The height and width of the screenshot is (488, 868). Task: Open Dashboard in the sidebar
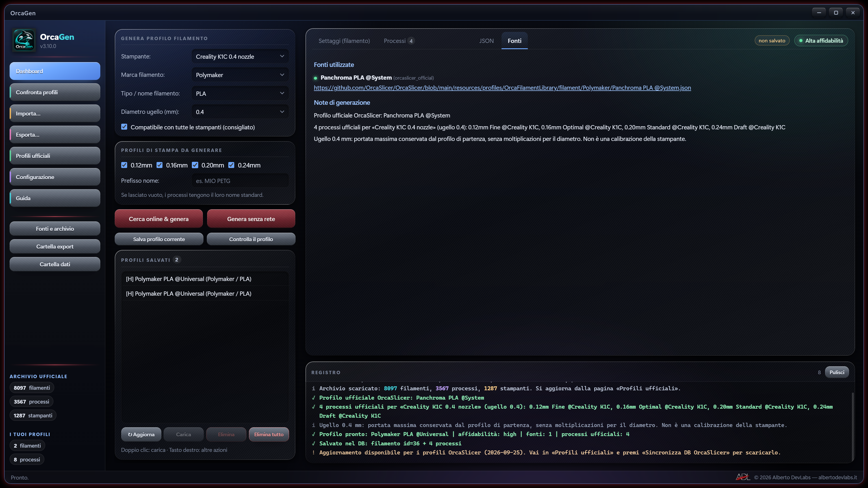tap(55, 71)
